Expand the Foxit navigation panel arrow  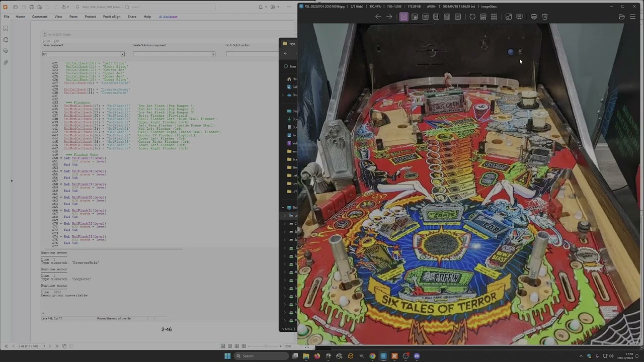pos(12,180)
